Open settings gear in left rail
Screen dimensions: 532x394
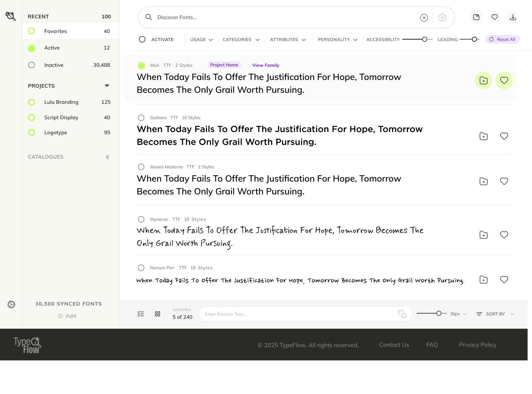[11, 304]
